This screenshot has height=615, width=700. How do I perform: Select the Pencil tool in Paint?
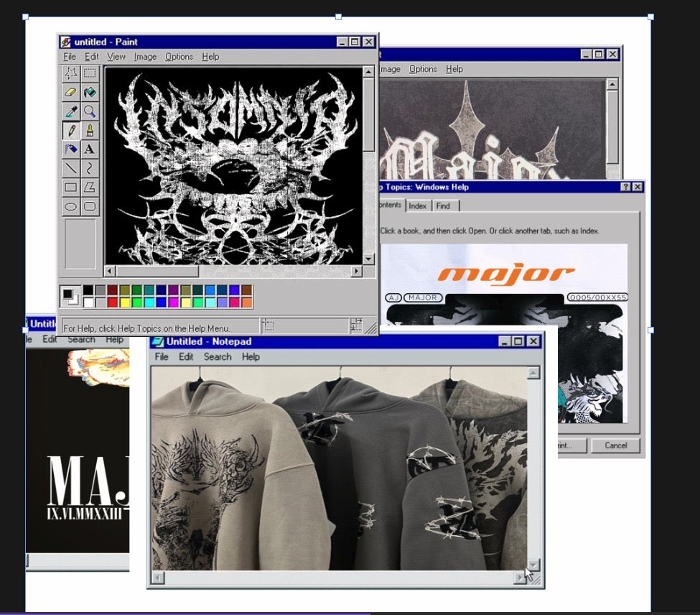[x=70, y=130]
